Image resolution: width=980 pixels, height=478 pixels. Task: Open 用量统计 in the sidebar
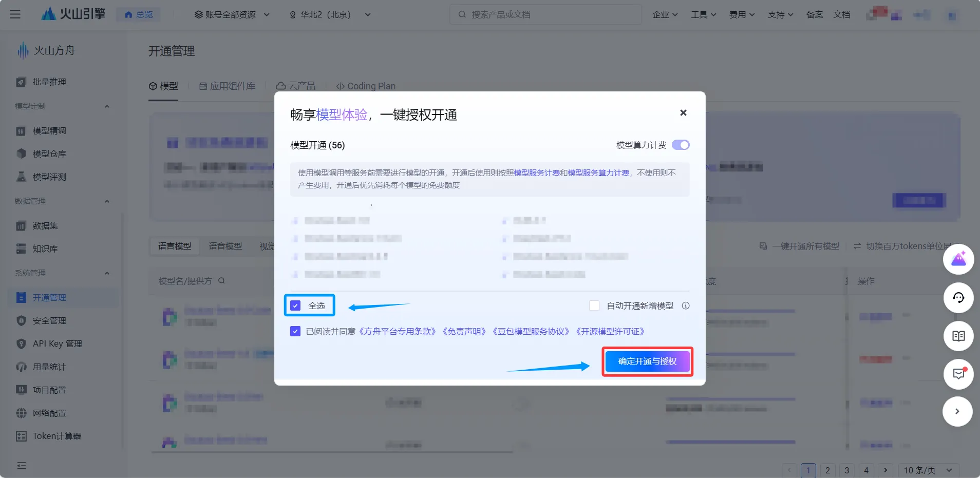click(50, 367)
